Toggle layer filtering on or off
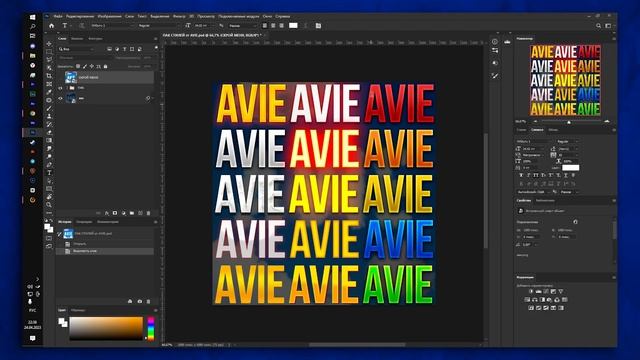Screen dimensions: 640x360 pos(156,48)
